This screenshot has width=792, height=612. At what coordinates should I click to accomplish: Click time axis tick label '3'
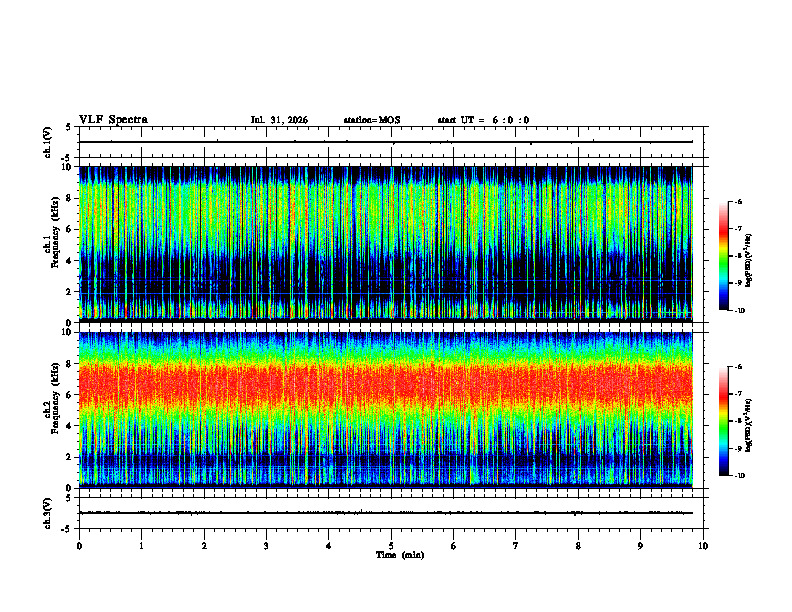coord(266,546)
